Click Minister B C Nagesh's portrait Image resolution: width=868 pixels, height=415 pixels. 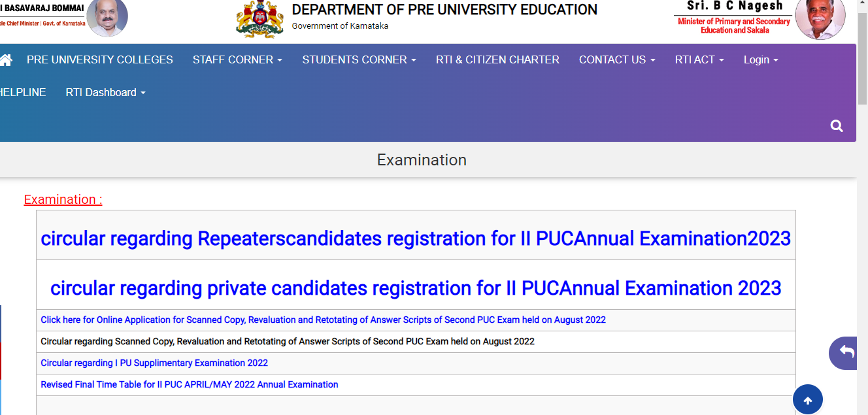point(820,18)
